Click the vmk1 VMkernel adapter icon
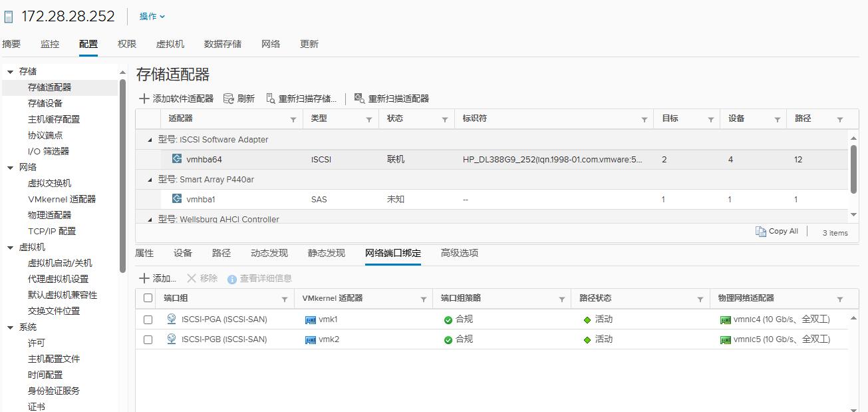Image resolution: width=868 pixels, height=412 pixels. pos(310,319)
